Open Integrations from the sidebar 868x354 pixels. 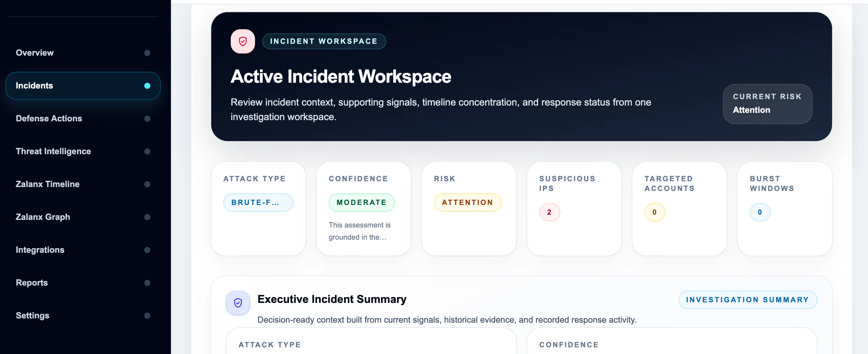click(x=83, y=250)
